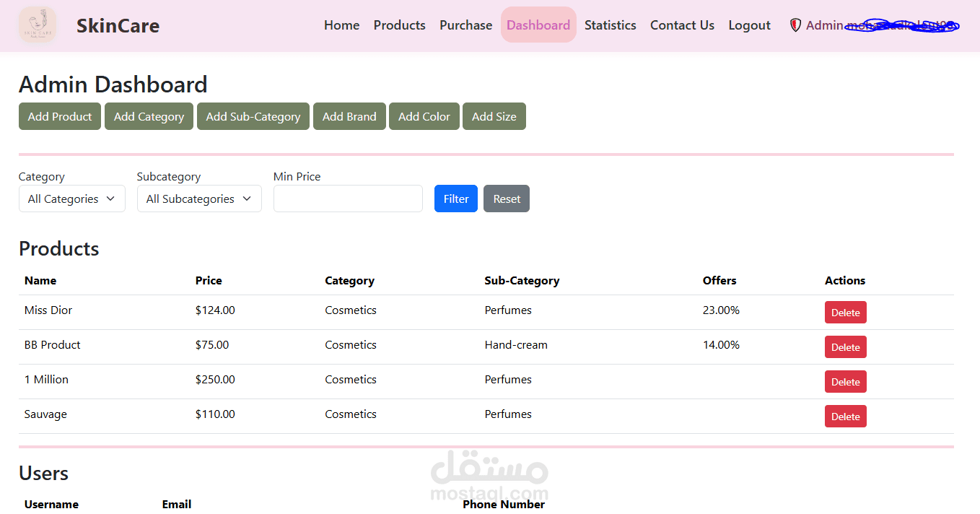Viewport: 980px width, 514px height.
Task: Click the admin shield icon
Action: [795, 25]
